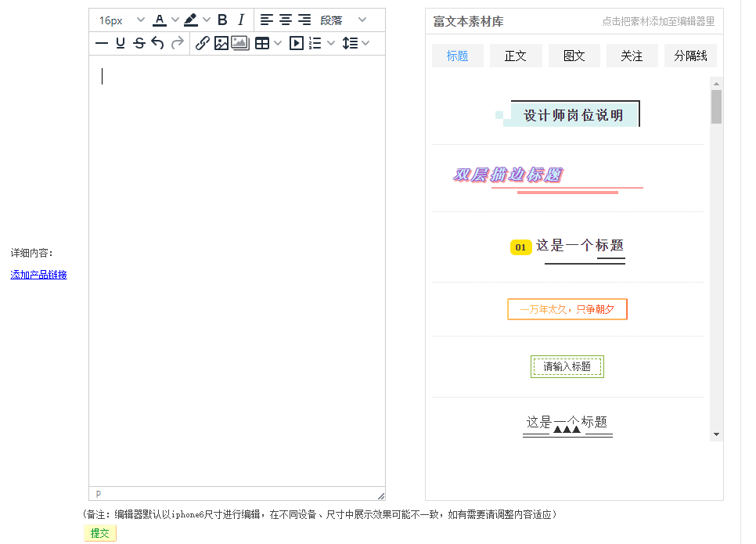756x544 pixels.
Task: Insert a hyperlink with the link icon
Action: [202, 43]
